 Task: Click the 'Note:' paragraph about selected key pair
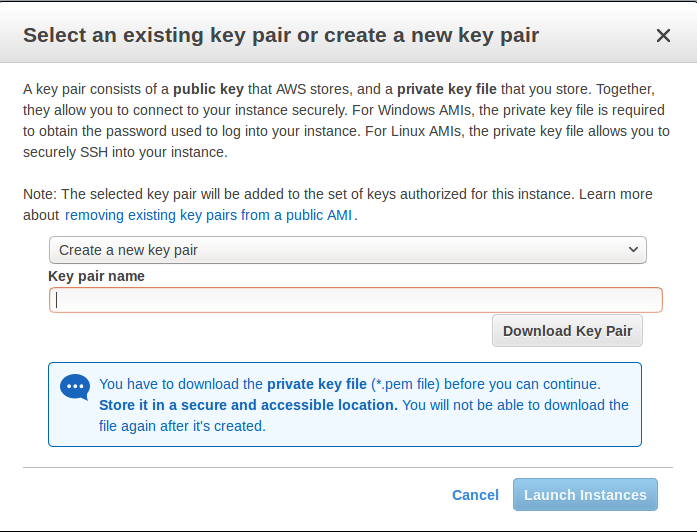(x=300, y=194)
